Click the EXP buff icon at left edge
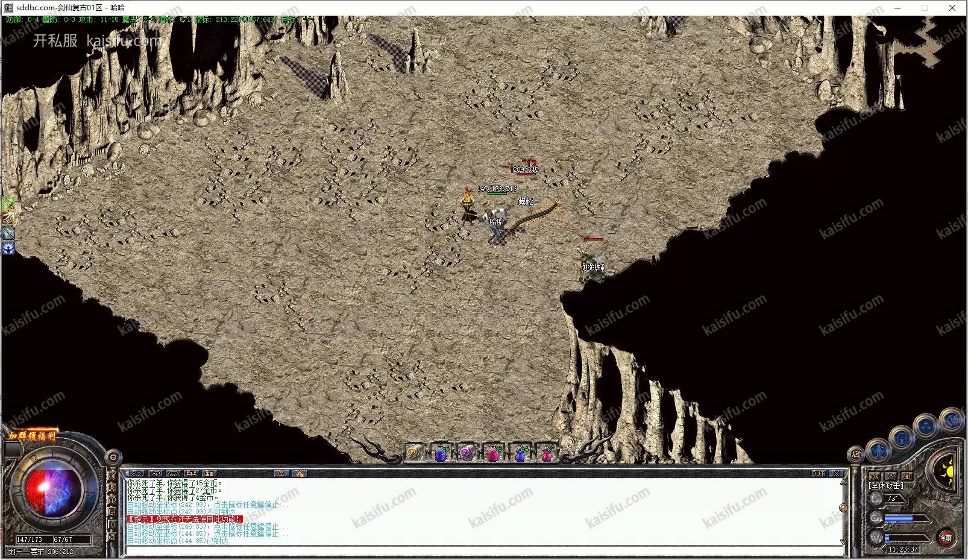 click(x=8, y=218)
